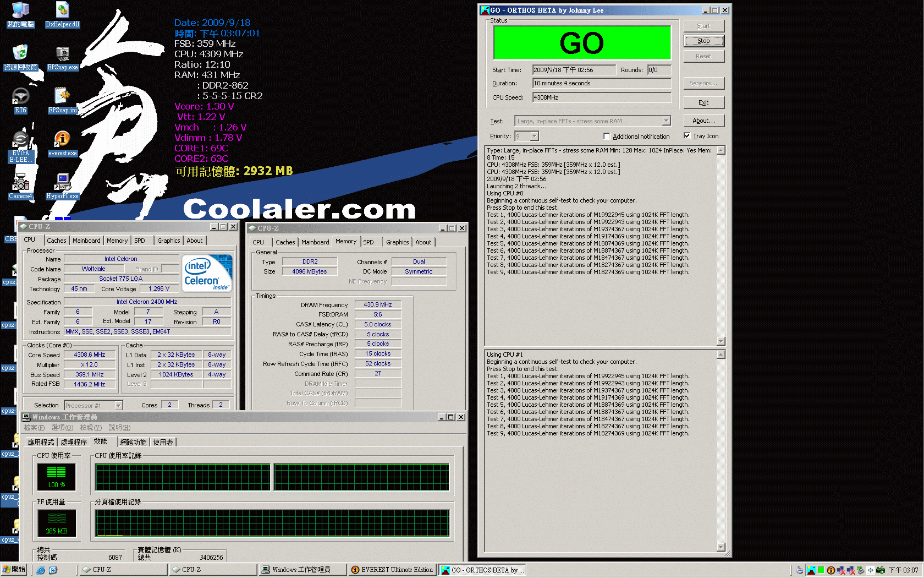Open the 資源回收筒 (Recycle Bin) icon
The width and height of the screenshot is (924, 578).
pyautogui.click(x=20, y=57)
